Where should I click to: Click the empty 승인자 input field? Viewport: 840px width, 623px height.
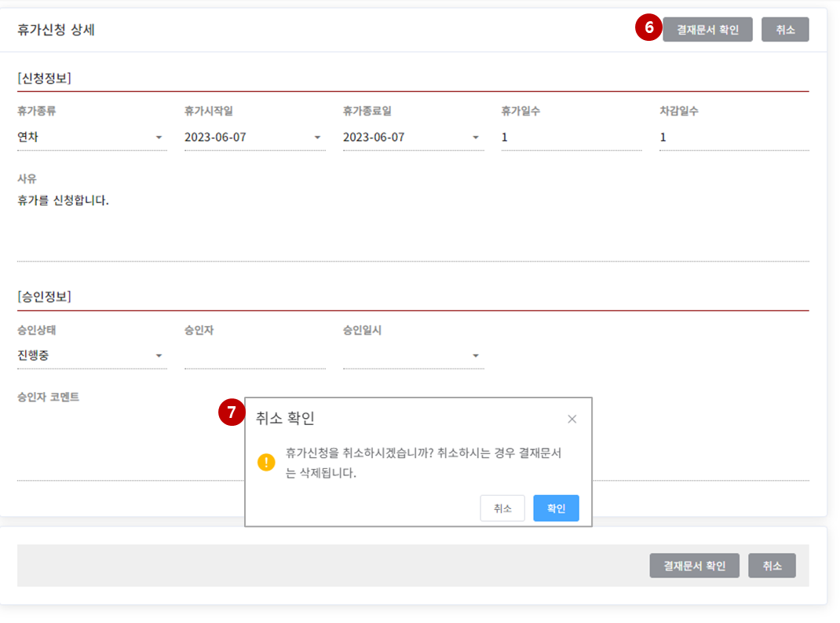[x=254, y=356]
